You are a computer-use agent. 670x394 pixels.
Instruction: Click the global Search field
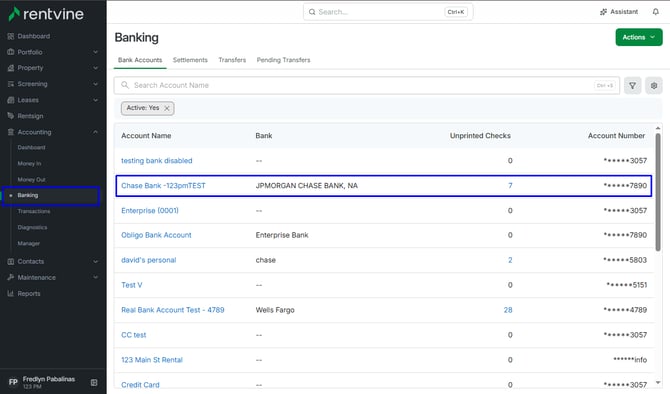click(x=388, y=12)
